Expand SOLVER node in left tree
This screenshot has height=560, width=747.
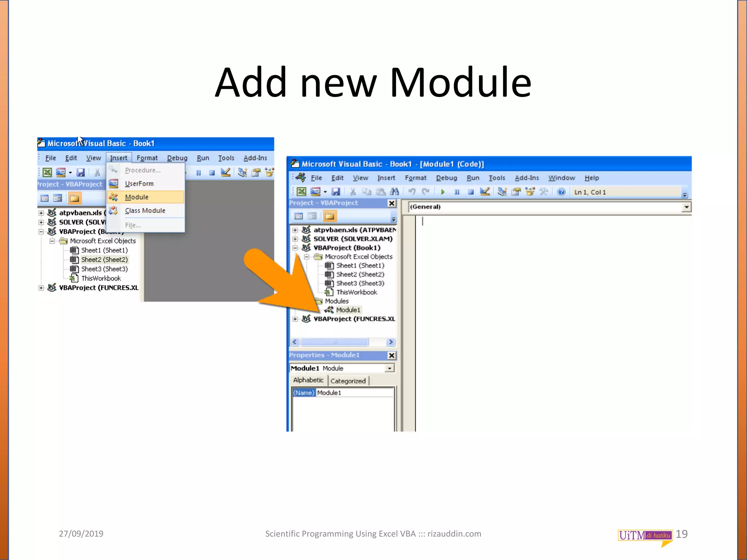coord(41,222)
